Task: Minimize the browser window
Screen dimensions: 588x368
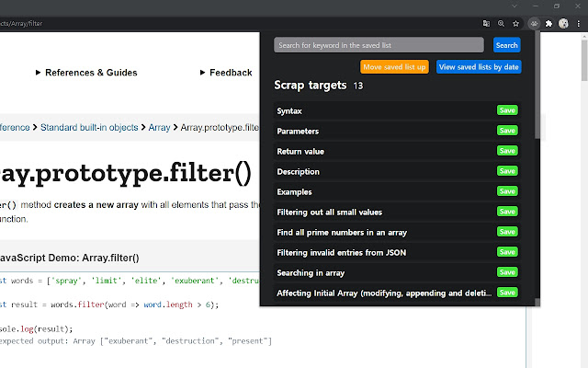Action: (536, 6)
